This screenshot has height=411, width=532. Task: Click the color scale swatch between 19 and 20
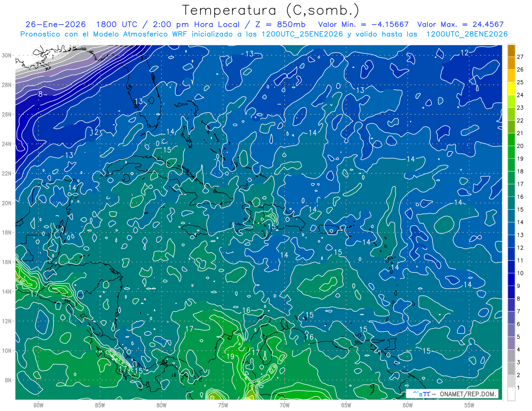(x=511, y=152)
